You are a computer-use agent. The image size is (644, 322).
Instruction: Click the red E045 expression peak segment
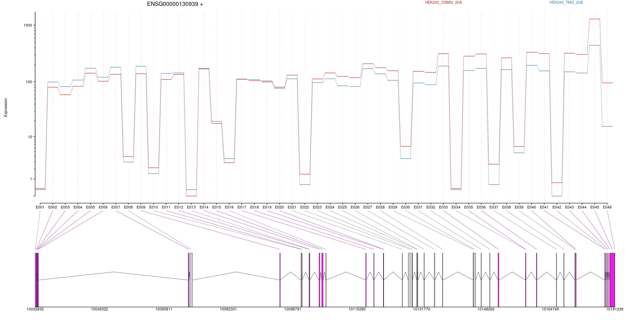[x=595, y=19]
